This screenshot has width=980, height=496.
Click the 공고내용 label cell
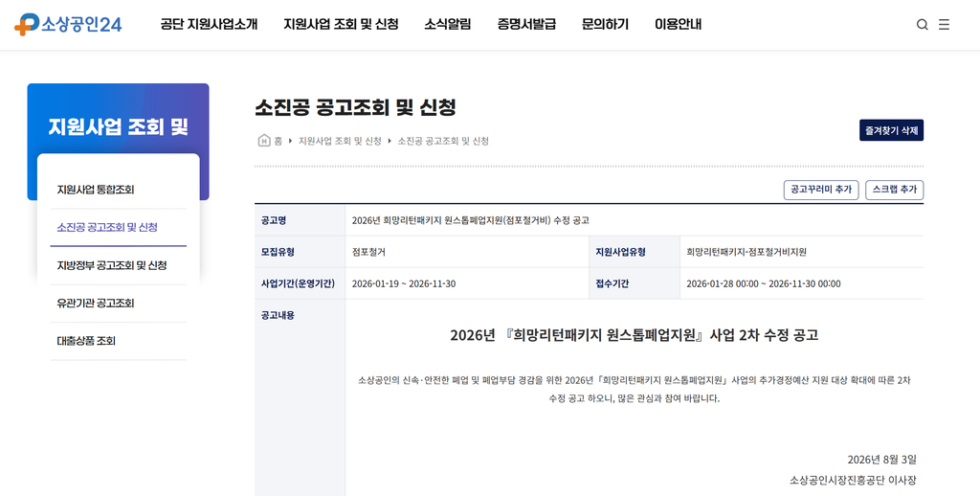point(300,397)
